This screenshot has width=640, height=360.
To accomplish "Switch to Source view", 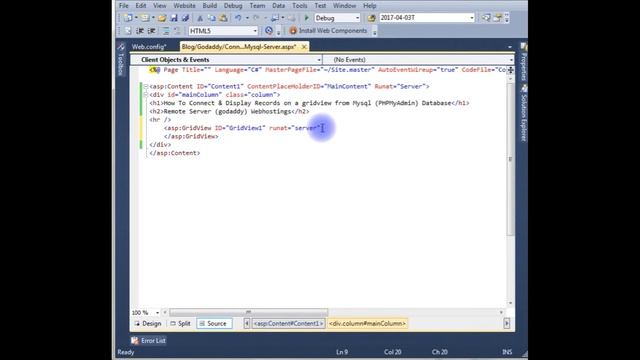I will click(x=213, y=324).
